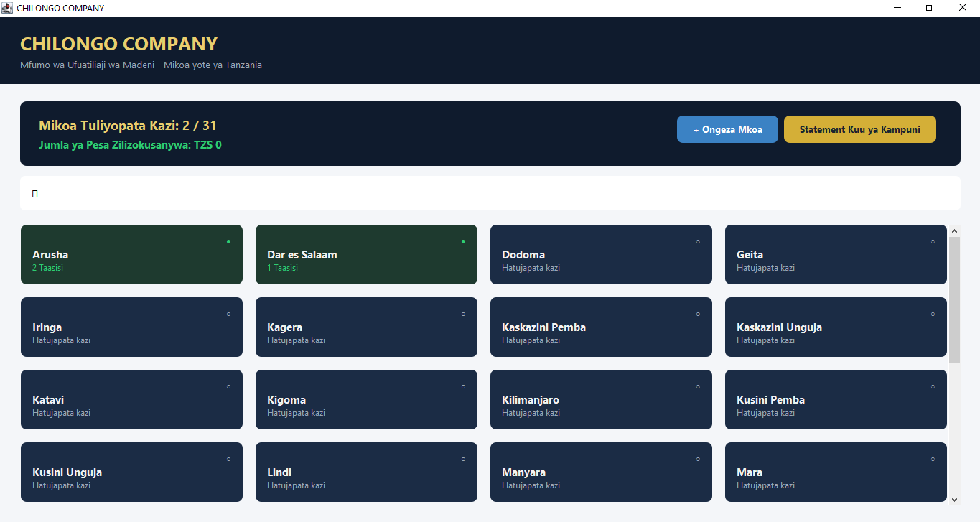Click the status circle on Mara card
This screenshot has width=980, height=522.
[x=933, y=459]
